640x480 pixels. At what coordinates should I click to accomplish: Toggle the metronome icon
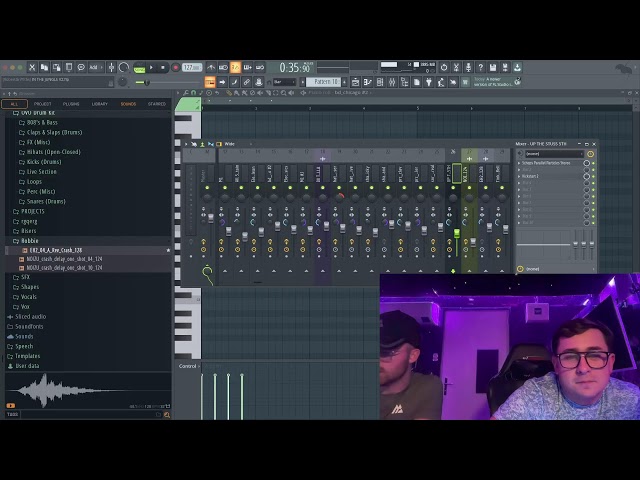click(211, 67)
